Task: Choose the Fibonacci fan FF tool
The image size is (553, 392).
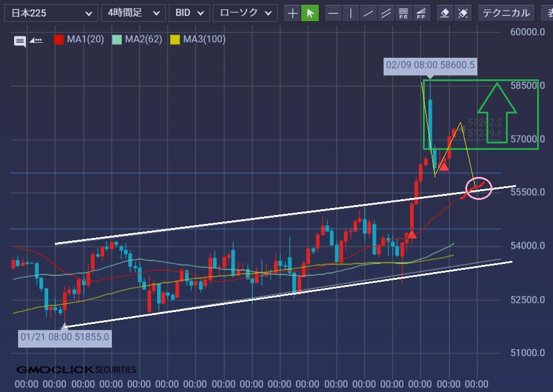Action: click(421, 13)
